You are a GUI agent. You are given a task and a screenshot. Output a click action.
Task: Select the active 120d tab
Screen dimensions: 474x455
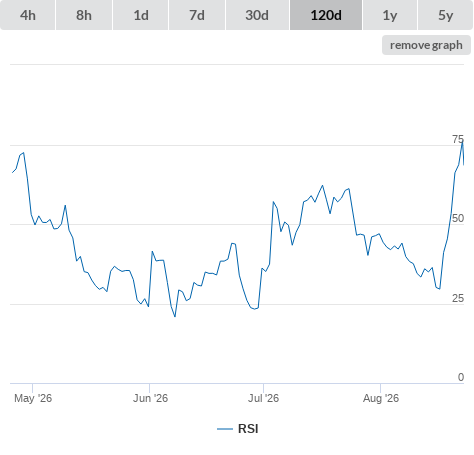326,15
